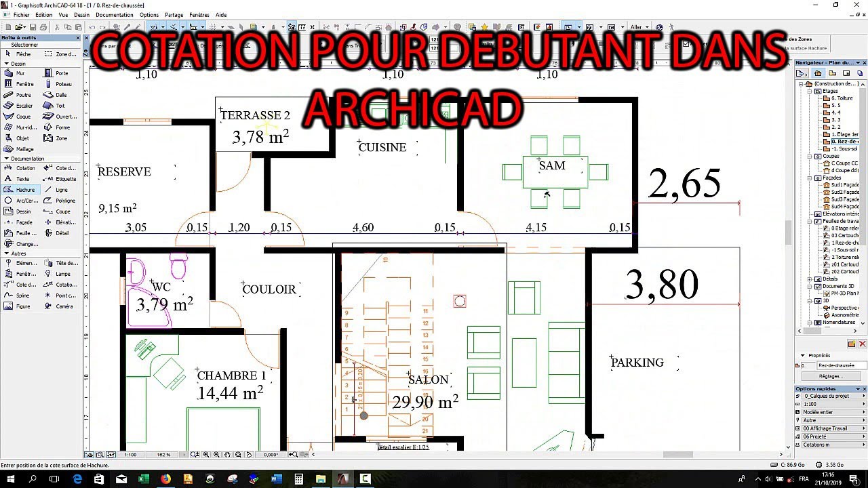
Task: Select the Porte door tool
Action: (x=62, y=73)
